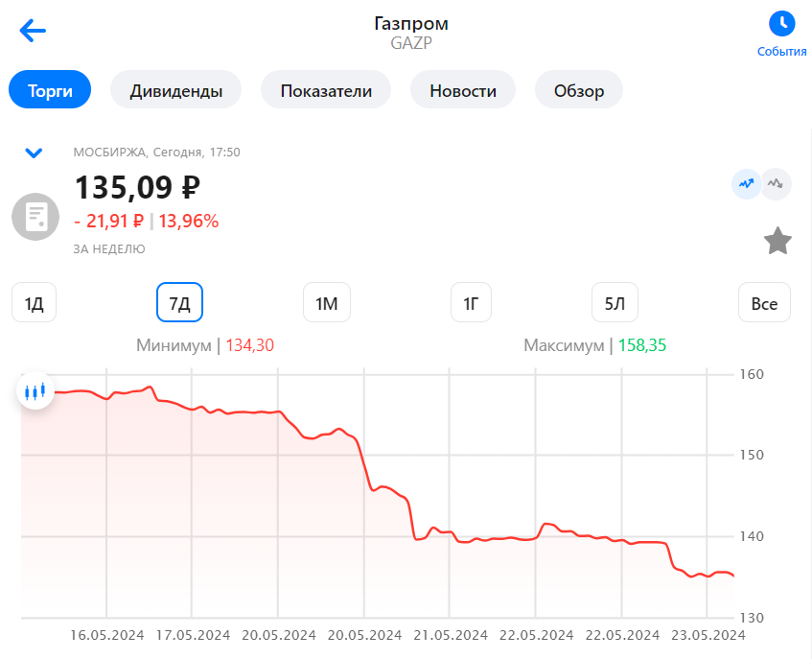Viewport: 812px width, 659px height.
Task: Click the back arrow
Action: pyautogui.click(x=33, y=30)
